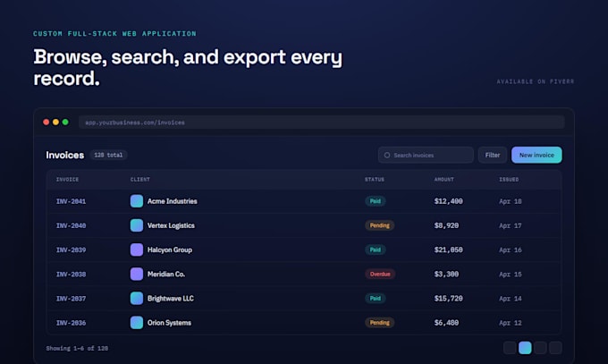608x364 pixels.
Task: Click Paid status badge for Acme Industries
Action: click(x=375, y=201)
